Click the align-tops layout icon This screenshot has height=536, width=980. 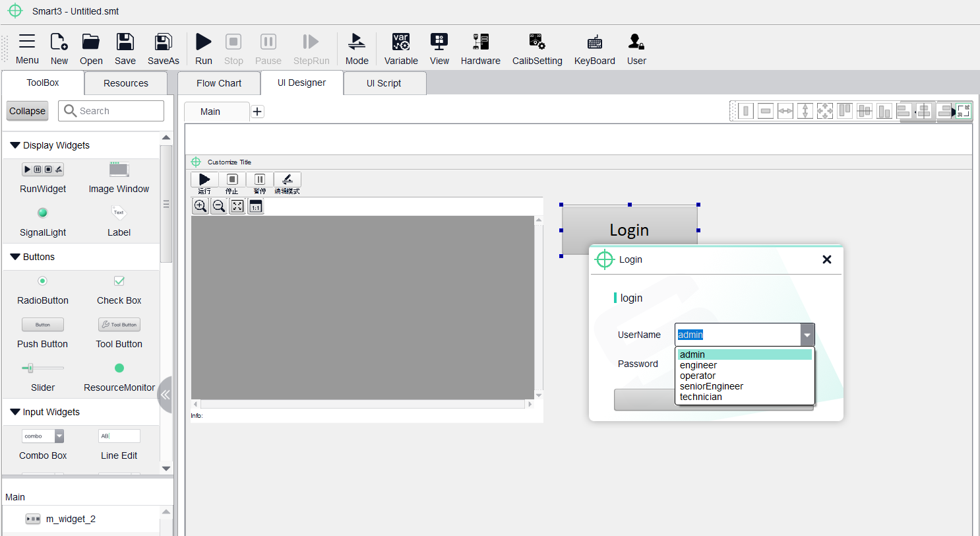[x=845, y=111]
